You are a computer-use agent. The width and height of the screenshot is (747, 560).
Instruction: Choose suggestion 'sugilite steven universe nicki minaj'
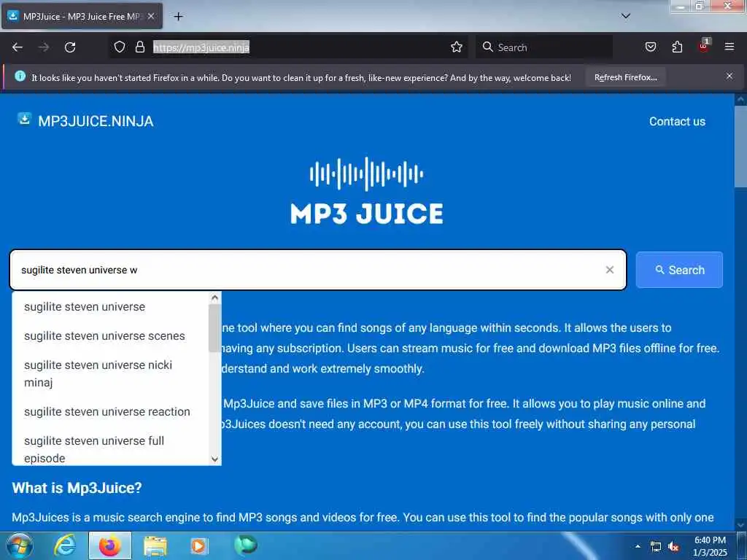[x=111, y=373]
